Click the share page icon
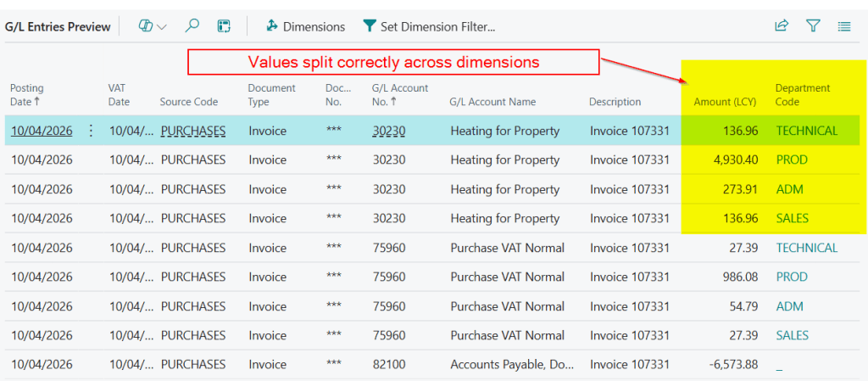This screenshot has width=868, height=381. point(782,26)
